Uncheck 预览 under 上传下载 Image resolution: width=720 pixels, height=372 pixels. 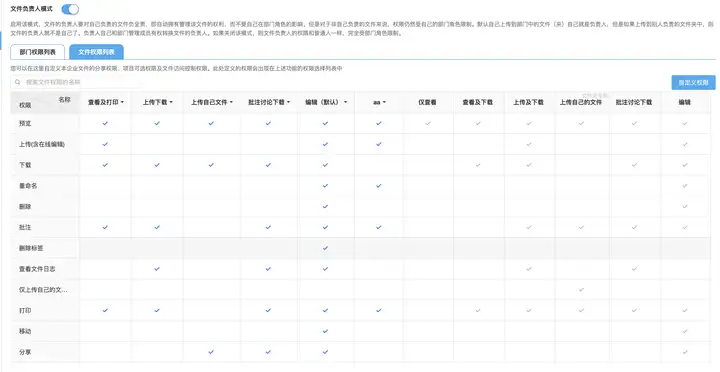tap(157, 124)
